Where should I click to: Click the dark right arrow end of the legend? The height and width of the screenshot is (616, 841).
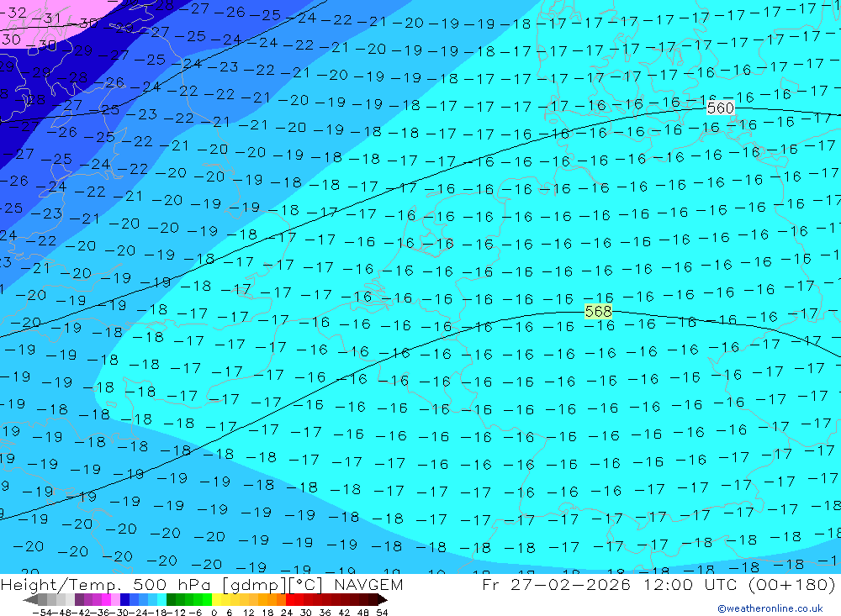pyautogui.click(x=382, y=600)
